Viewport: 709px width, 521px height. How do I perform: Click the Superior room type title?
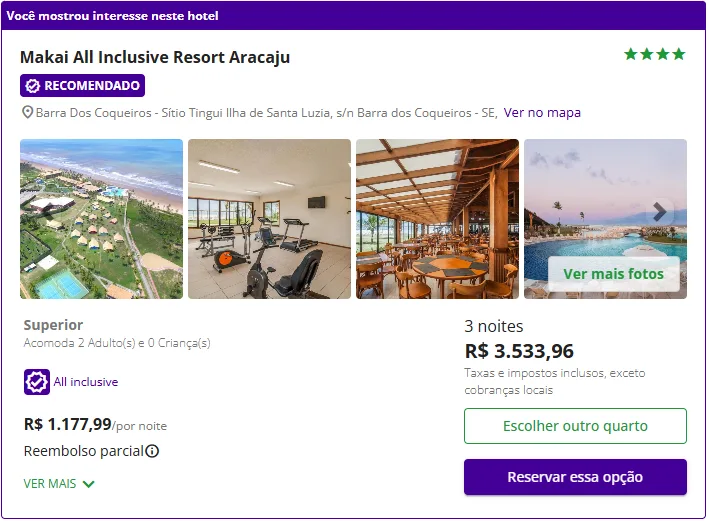53,325
